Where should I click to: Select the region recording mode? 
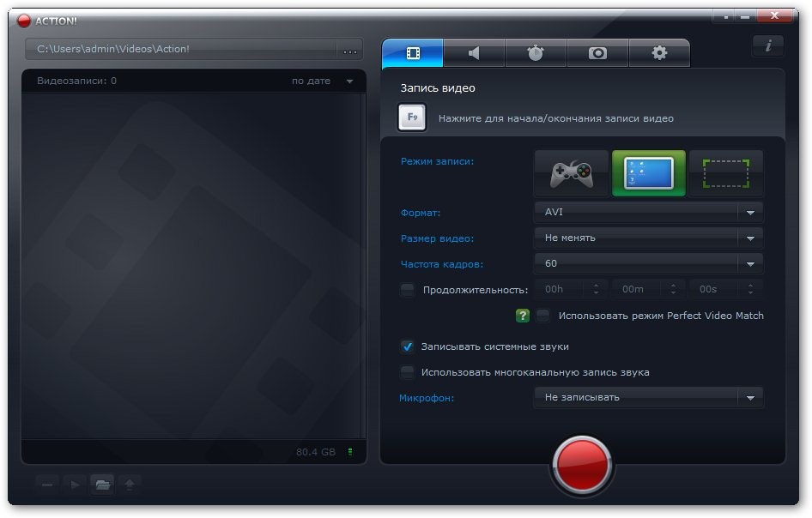[x=726, y=174]
